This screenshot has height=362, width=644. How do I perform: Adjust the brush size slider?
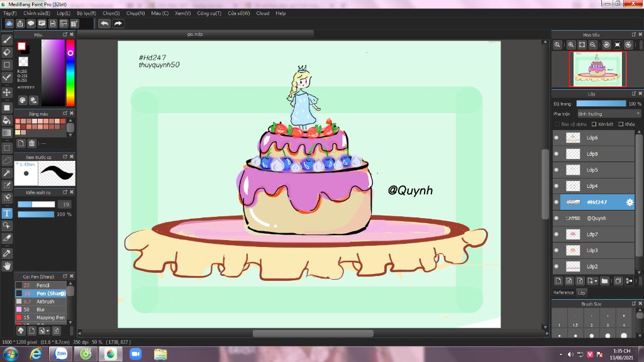[36, 204]
